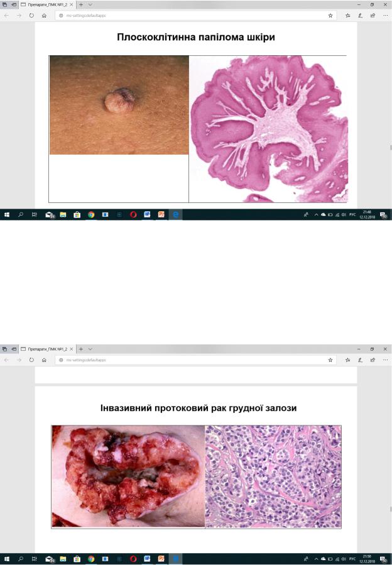Viewport: 392px width, 565px height.
Task: Open Word on taskbar showing 21:48
Action: click(x=147, y=215)
